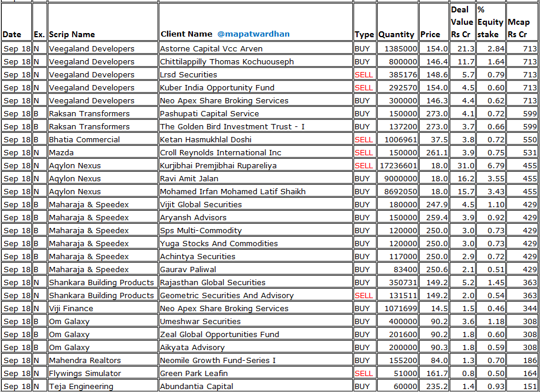Click quantity 17236601
The width and height of the screenshot is (540, 392).
[x=398, y=166]
